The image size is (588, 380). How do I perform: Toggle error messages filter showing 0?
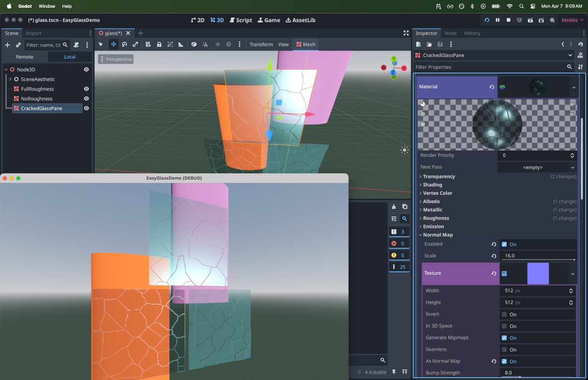(399, 244)
